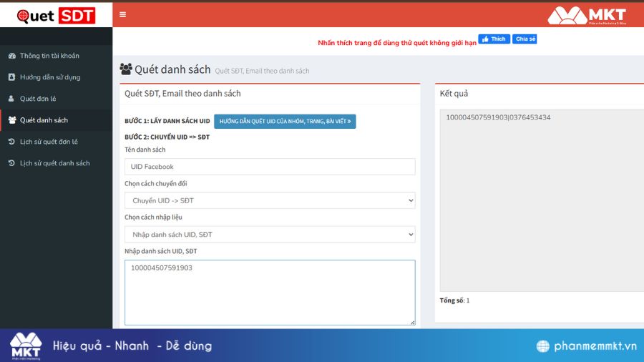This screenshot has height=362, width=644.
Task: Click result line 100004507591903|0376453434
Action: (498, 117)
